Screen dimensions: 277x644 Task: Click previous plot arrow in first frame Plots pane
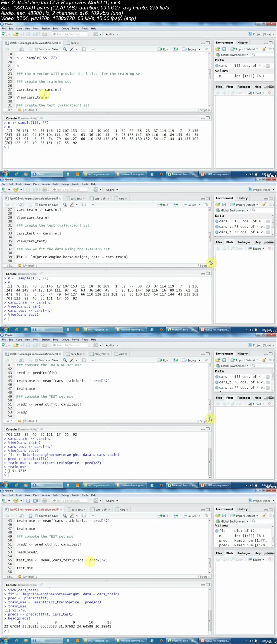[x=217, y=93]
